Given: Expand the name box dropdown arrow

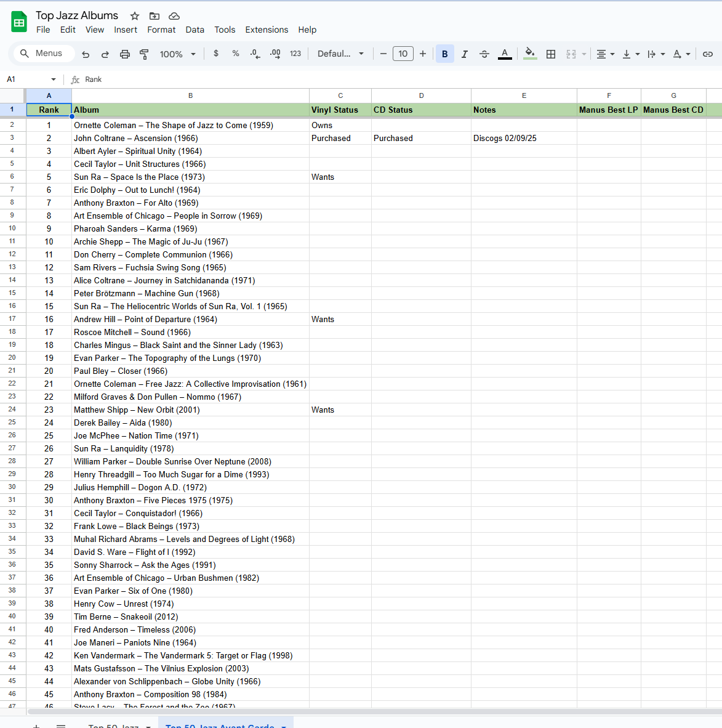Looking at the screenshot, I should pyautogui.click(x=54, y=79).
